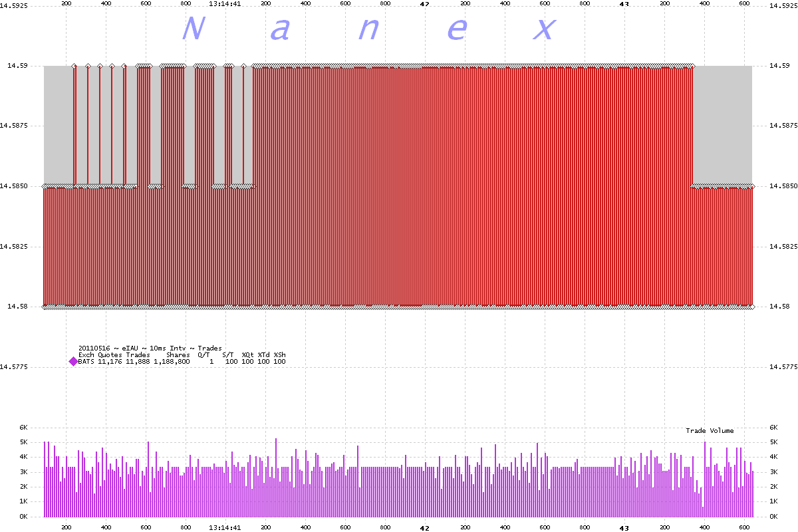Click the purple BATS legend diamond marker
The width and height of the screenshot is (798, 532).
73,362
